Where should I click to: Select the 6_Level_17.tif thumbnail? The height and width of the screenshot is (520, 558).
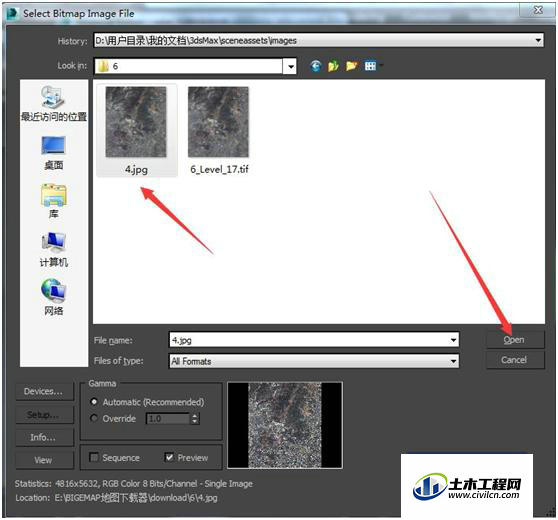coord(219,122)
